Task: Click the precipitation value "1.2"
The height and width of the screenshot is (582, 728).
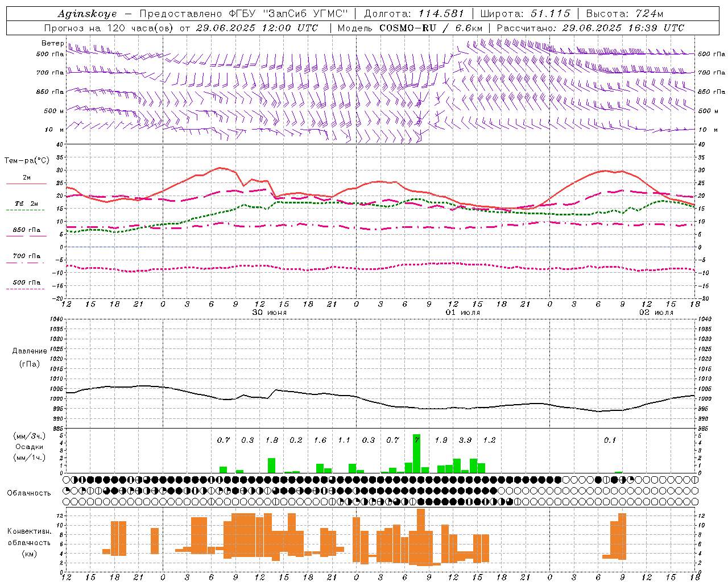Action: coord(489,440)
